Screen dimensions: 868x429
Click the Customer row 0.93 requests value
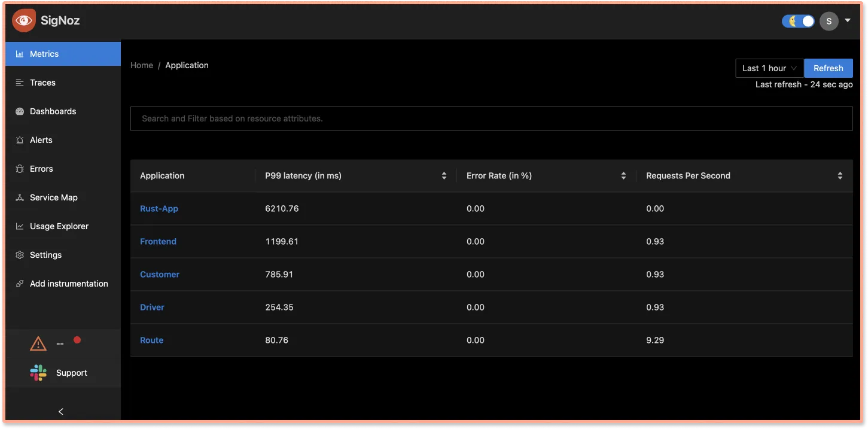(655, 275)
